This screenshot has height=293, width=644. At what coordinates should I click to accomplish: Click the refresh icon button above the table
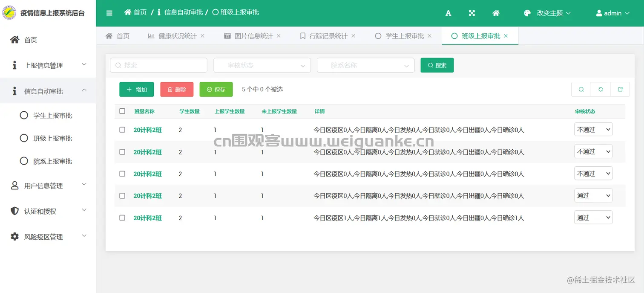(x=601, y=89)
